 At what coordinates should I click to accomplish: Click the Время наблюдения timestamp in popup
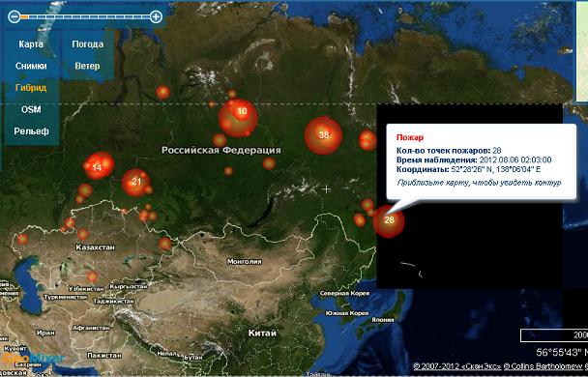(515, 160)
